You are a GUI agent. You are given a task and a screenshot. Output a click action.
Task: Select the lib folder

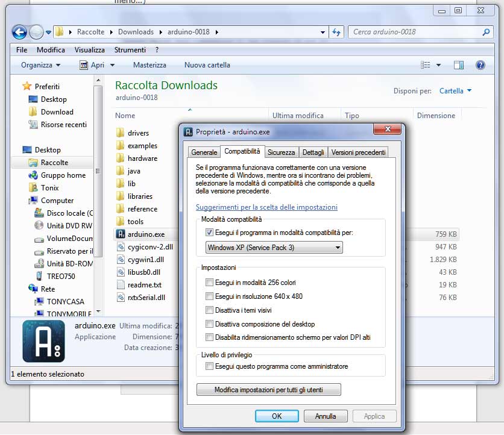125,183
